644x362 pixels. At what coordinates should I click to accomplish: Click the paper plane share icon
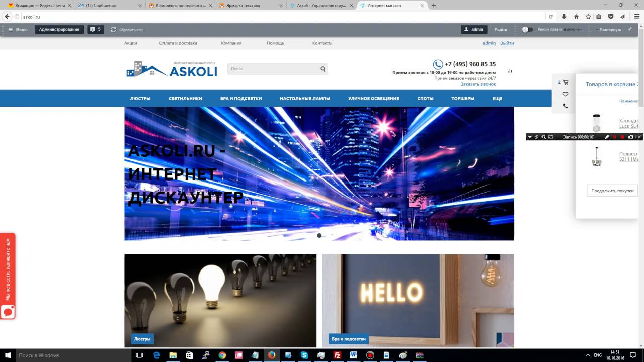[x=622, y=17]
